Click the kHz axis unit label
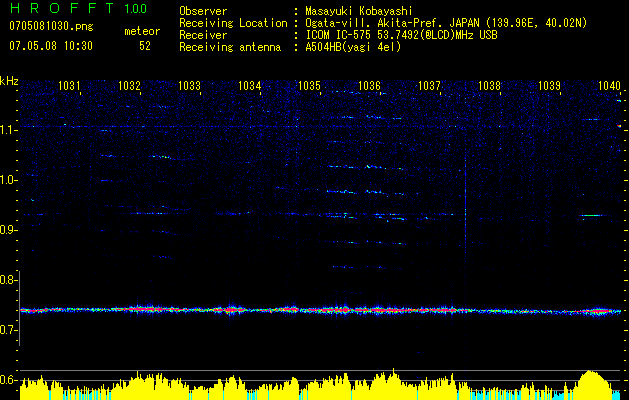 (x=9, y=81)
